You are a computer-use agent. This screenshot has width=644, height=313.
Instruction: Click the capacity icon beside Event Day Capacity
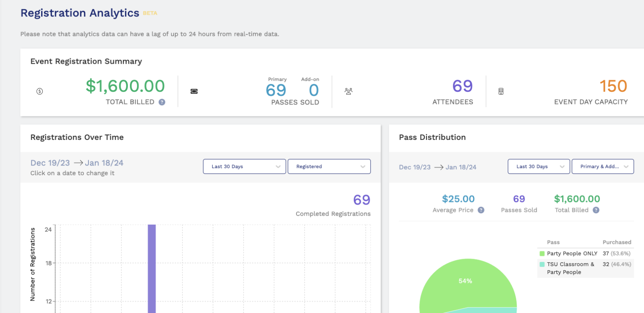pos(501,91)
